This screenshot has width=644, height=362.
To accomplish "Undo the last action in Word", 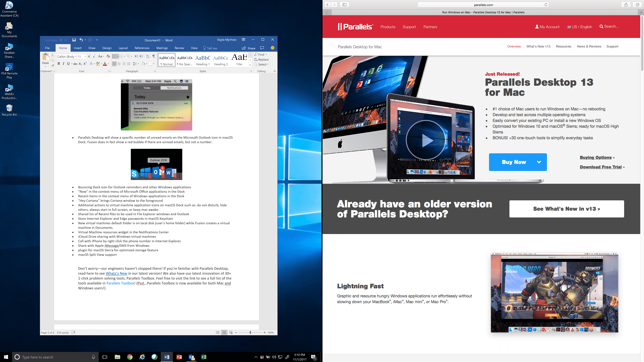I will [81, 40].
